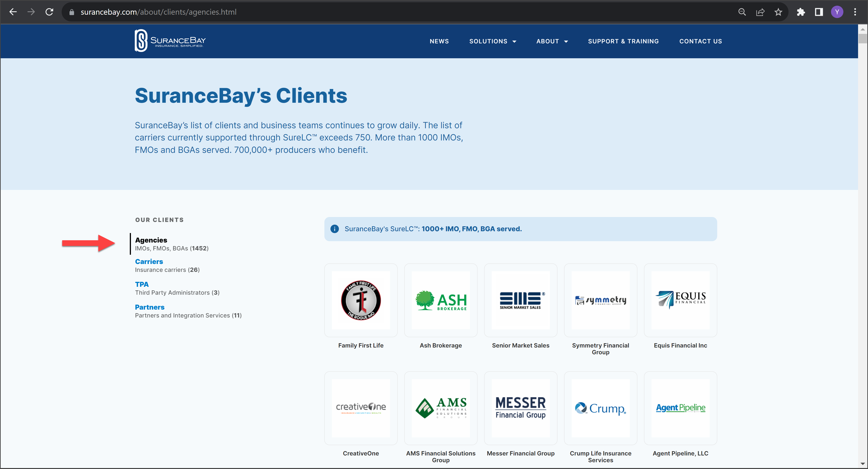
Task: Open the Chrome three-dot menu
Action: point(855,12)
